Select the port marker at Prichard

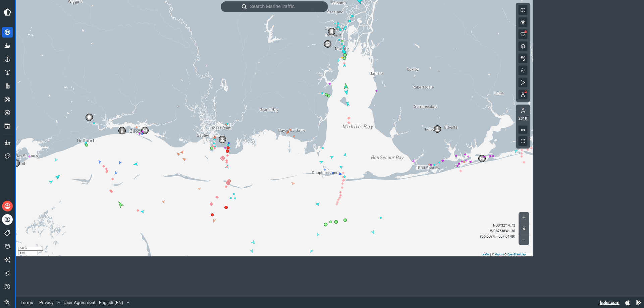tap(332, 32)
